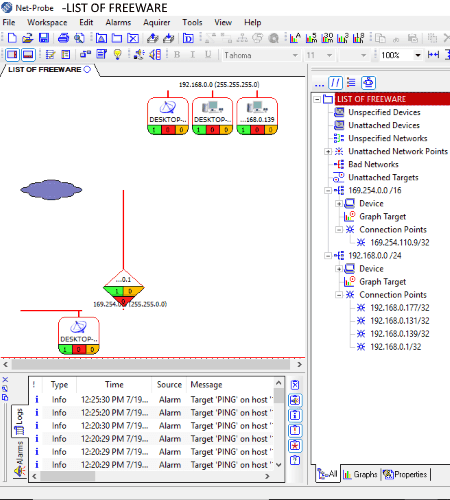Viewport: 450px width, 500px height.
Task: Open the Help menu
Action: click(x=252, y=22)
